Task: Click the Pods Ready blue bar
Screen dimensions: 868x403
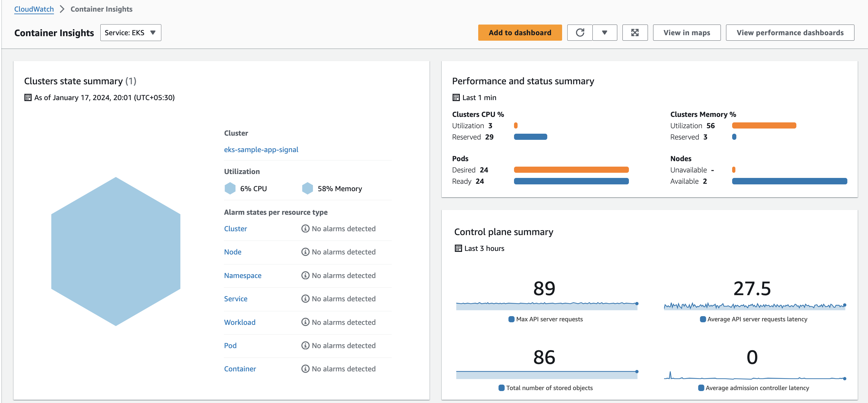Action: [571, 181]
